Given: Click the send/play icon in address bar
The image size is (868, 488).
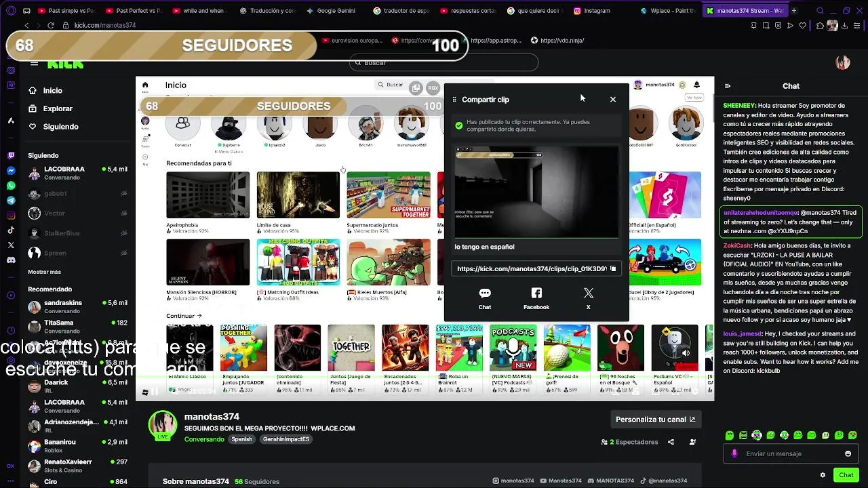Looking at the screenshot, I should 790,26.
